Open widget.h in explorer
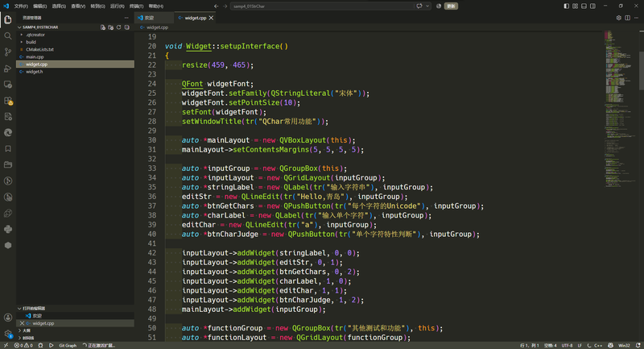 pyautogui.click(x=75, y=72)
